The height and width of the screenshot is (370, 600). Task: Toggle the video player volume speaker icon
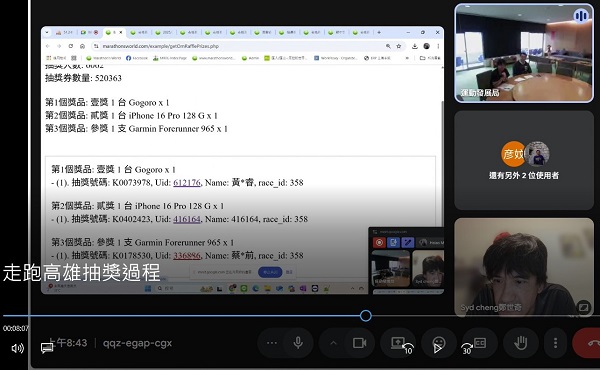[18, 348]
